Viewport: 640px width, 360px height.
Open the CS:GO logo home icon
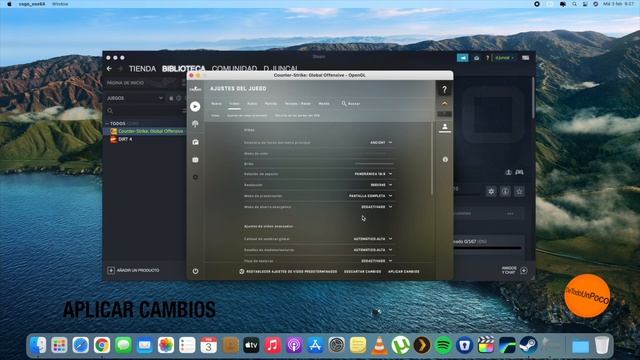pyautogui.click(x=195, y=89)
